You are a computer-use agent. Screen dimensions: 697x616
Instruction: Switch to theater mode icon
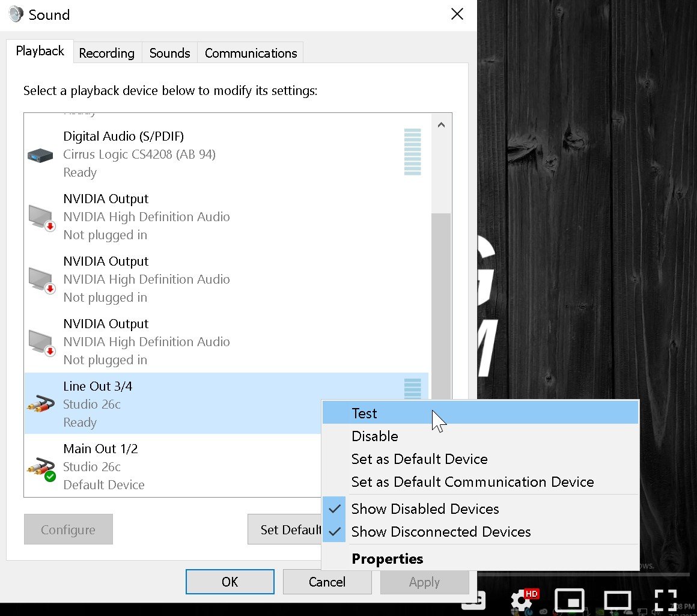click(x=617, y=602)
